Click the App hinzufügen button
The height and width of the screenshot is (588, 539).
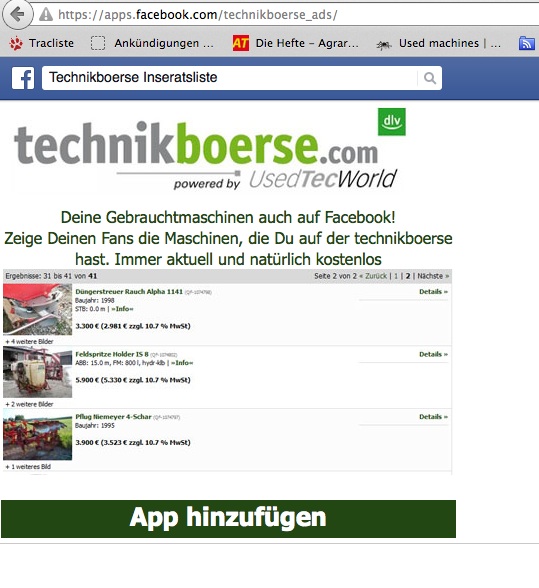click(x=228, y=519)
